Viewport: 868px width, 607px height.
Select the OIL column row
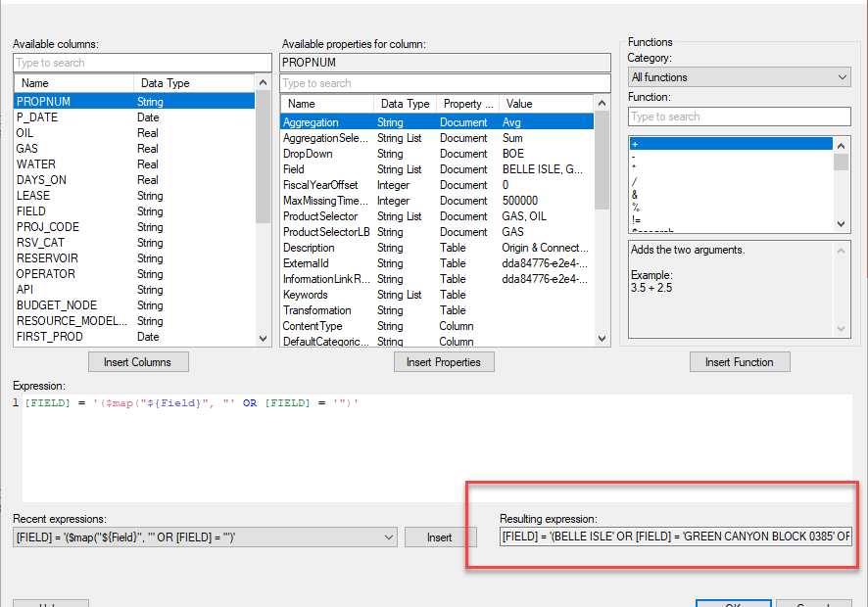coord(134,133)
